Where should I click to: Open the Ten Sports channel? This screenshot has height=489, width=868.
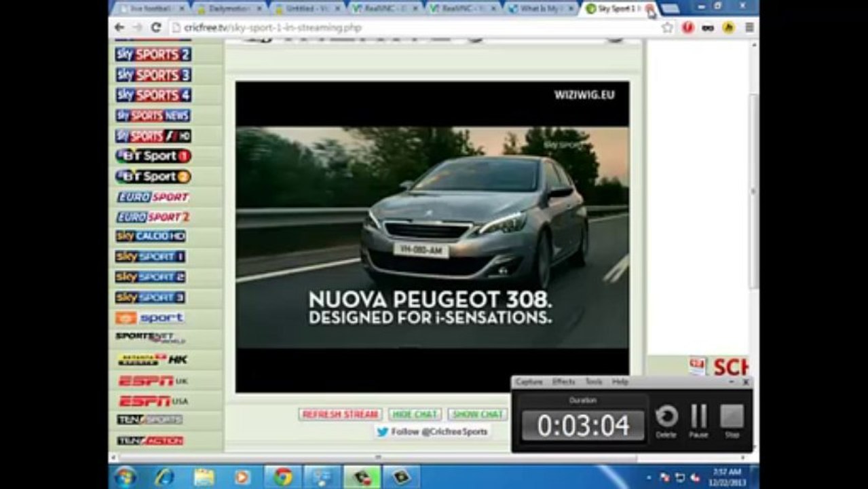150,420
